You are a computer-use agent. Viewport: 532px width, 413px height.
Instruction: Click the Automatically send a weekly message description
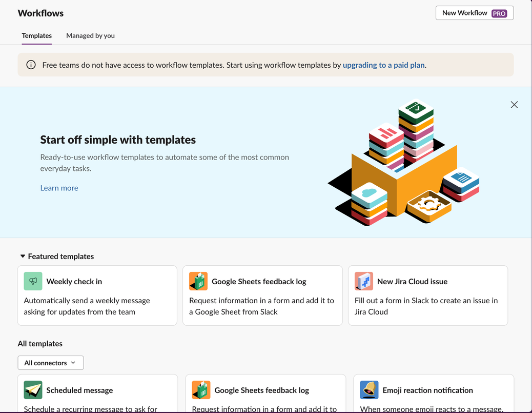(87, 306)
